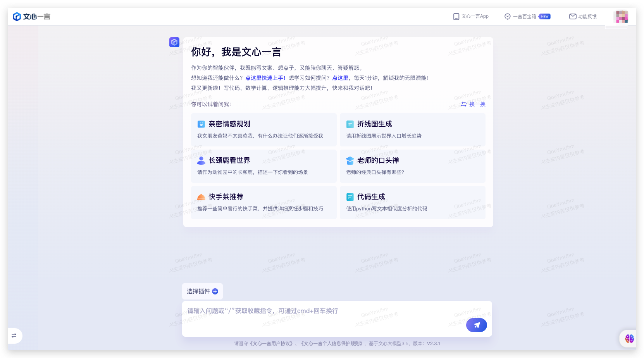Open the 文心一言App download link
The image size is (644, 358).
[x=471, y=17]
